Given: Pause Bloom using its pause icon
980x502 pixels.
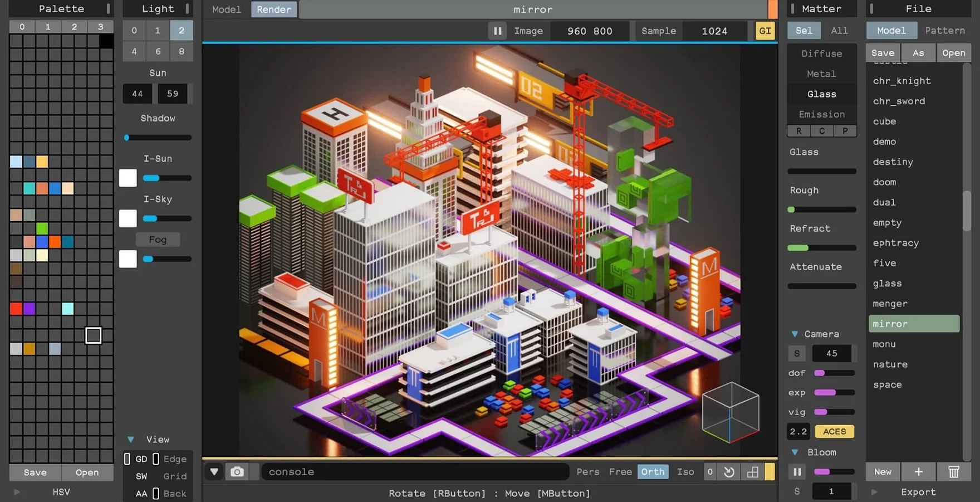Looking at the screenshot, I should click(x=797, y=472).
